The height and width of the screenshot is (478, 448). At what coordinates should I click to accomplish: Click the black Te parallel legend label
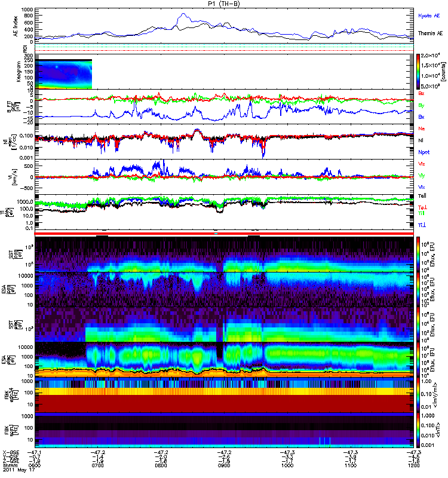pyautogui.click(x=422, y=196)
